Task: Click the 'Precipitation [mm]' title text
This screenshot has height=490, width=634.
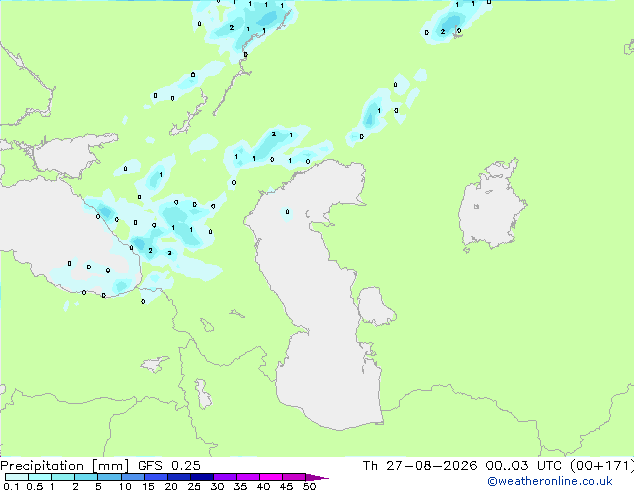Action: click(64, 466)
